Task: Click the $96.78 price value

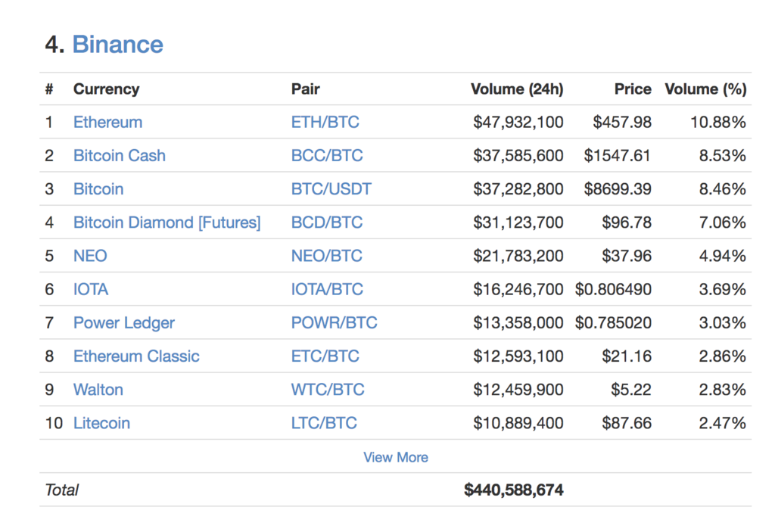Action: (x=627, y=222)
